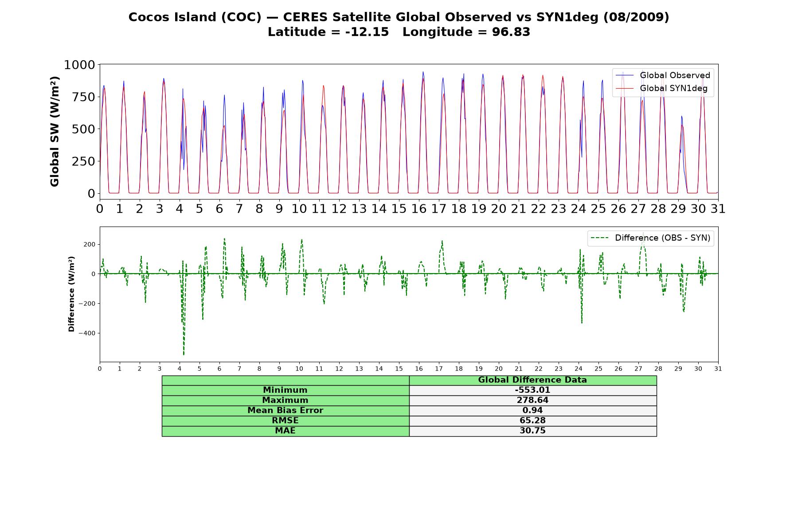Click the -400 tick on difference y-axis
The image size is (798, 532).
pos(87,333)
